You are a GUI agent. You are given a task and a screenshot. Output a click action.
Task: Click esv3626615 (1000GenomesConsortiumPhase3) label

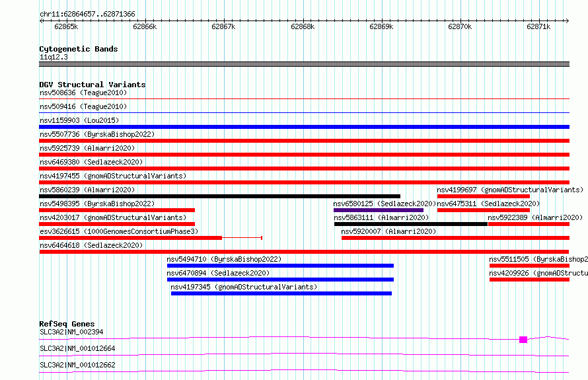[119, 231]
